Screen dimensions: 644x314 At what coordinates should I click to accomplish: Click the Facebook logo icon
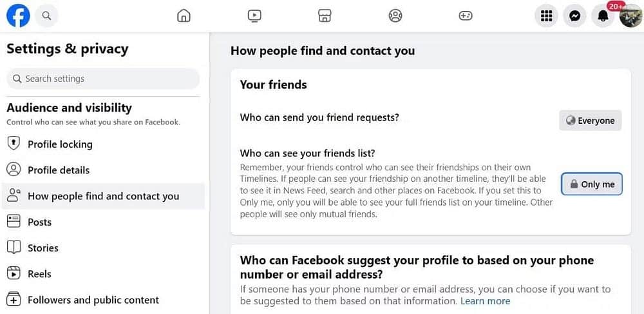pos(18,16)
